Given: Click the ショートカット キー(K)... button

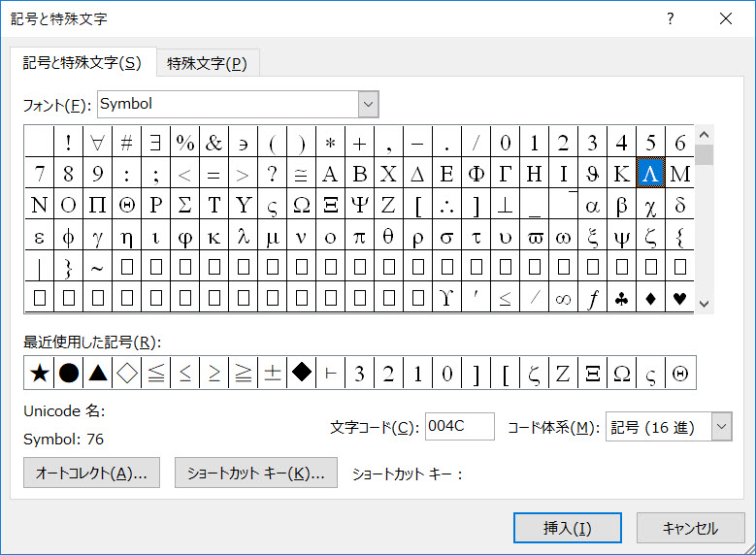Looking at the screenshot, I should [x=256, y=473].
